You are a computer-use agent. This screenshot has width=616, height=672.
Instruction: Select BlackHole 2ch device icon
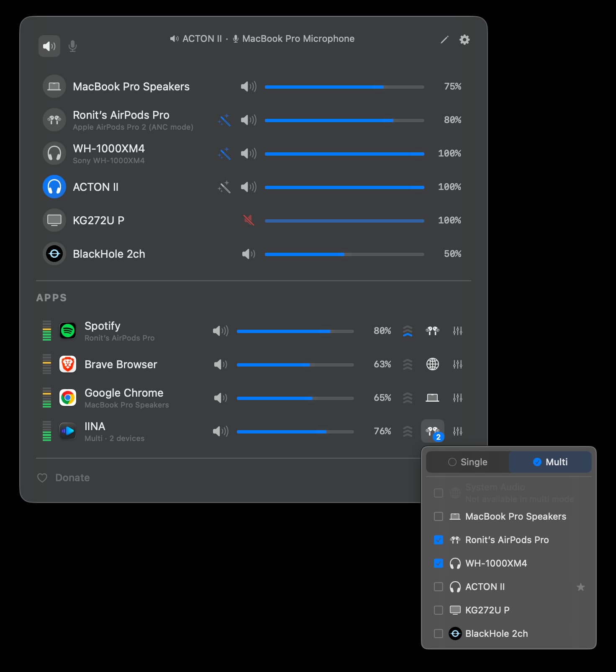(x=54, y=254)
